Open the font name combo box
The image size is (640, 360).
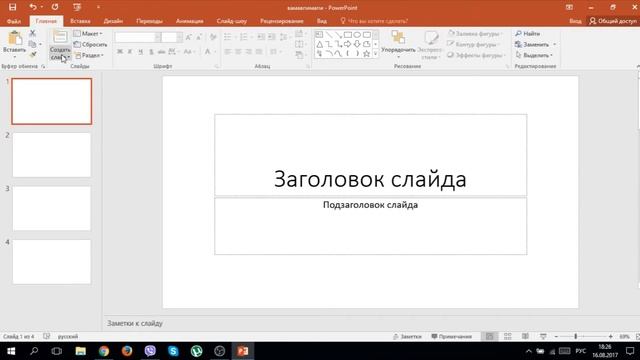click(x=138, y=37)
